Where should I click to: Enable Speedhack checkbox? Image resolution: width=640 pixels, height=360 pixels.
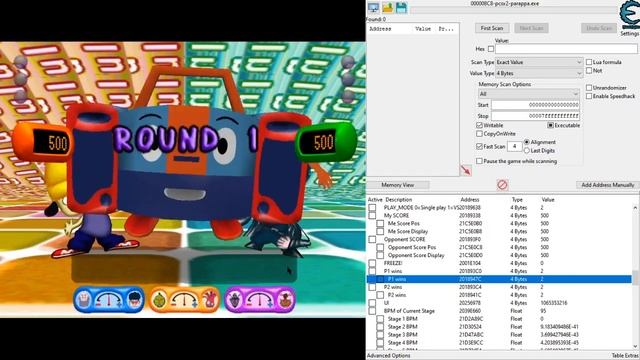point(589,96)
